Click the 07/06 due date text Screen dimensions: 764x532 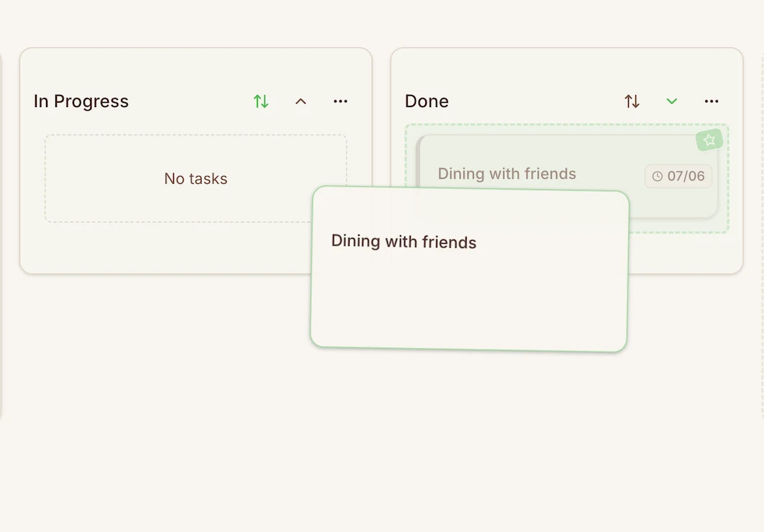point(686,176)
